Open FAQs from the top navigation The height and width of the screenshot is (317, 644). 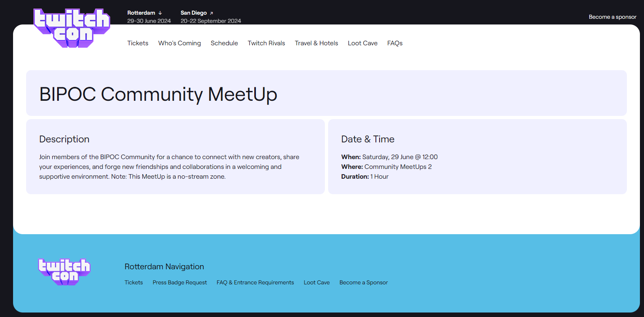click(395, 43)
